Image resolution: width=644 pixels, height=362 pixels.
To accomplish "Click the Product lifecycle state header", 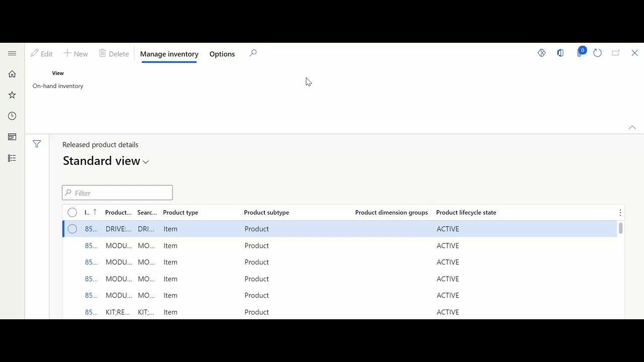I will point(466,212).
